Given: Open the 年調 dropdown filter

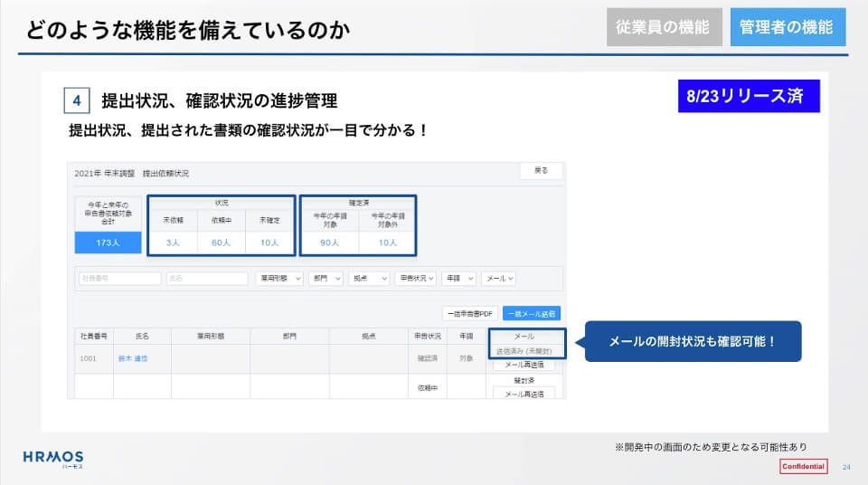Looking at the screenshot, I should click(x=459, y=279).
